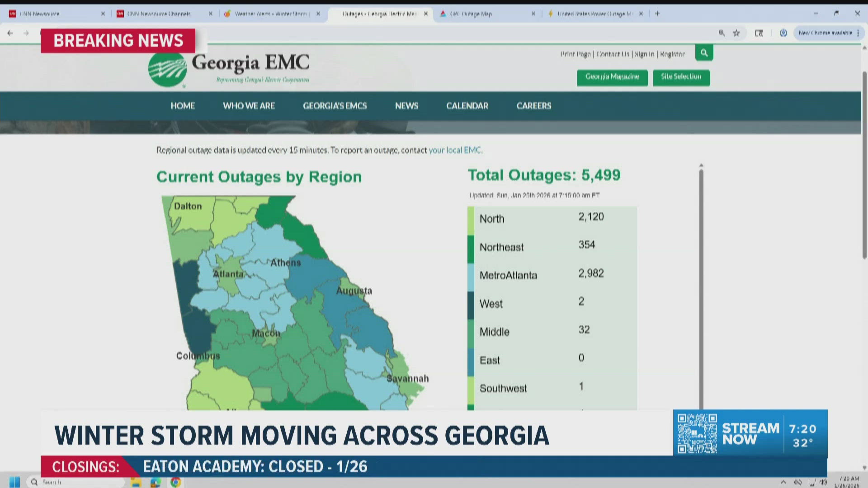Open a new browser tab with the plus button
This screenshot has height=488, width=868.
(x=657, y=14)
